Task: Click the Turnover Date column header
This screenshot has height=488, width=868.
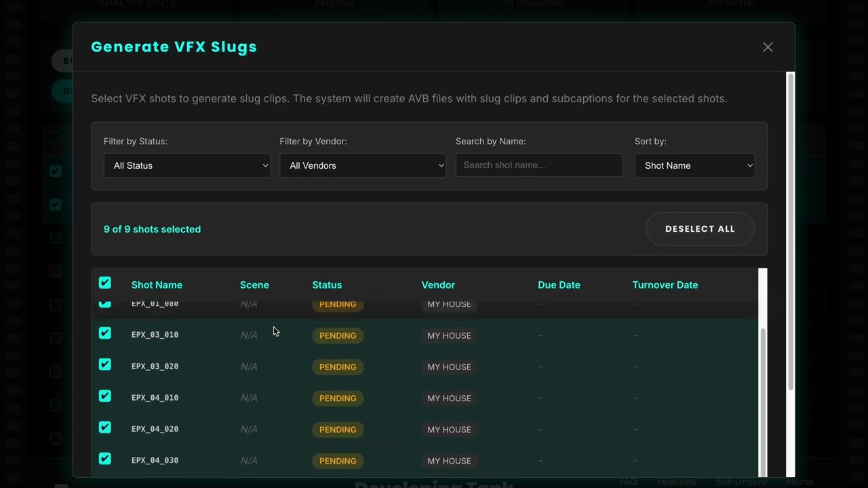Action: pos(665,285)
